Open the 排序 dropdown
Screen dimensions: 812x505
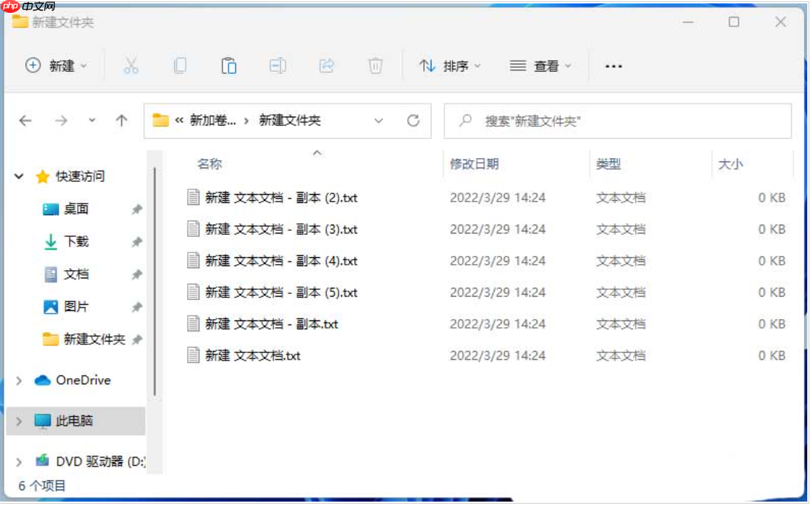[450, 65]
